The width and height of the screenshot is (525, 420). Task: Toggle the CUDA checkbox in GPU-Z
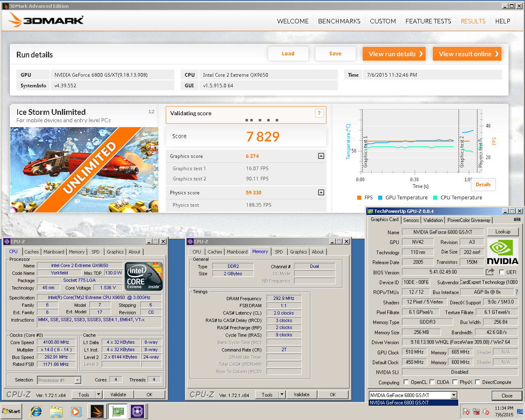[x=432, y=382]
